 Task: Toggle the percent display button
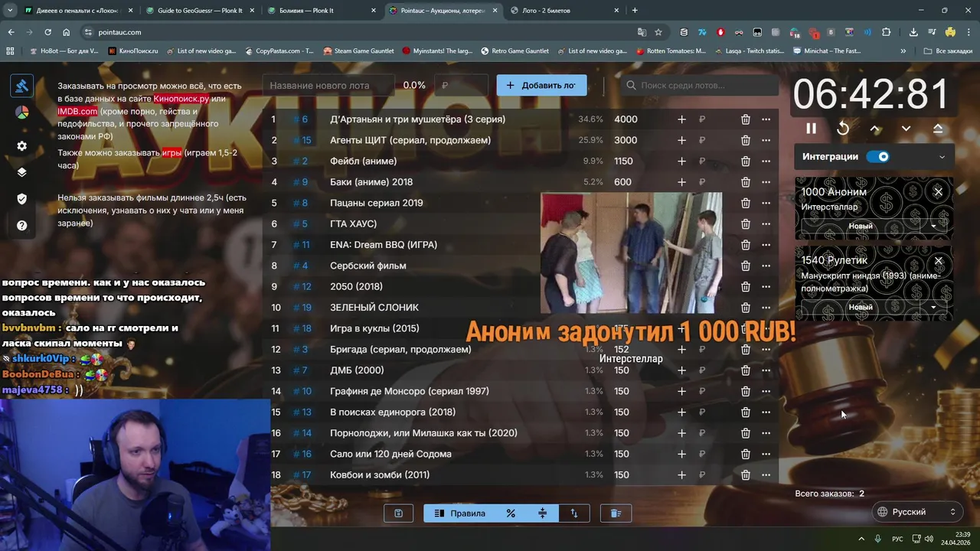[511, 514]
